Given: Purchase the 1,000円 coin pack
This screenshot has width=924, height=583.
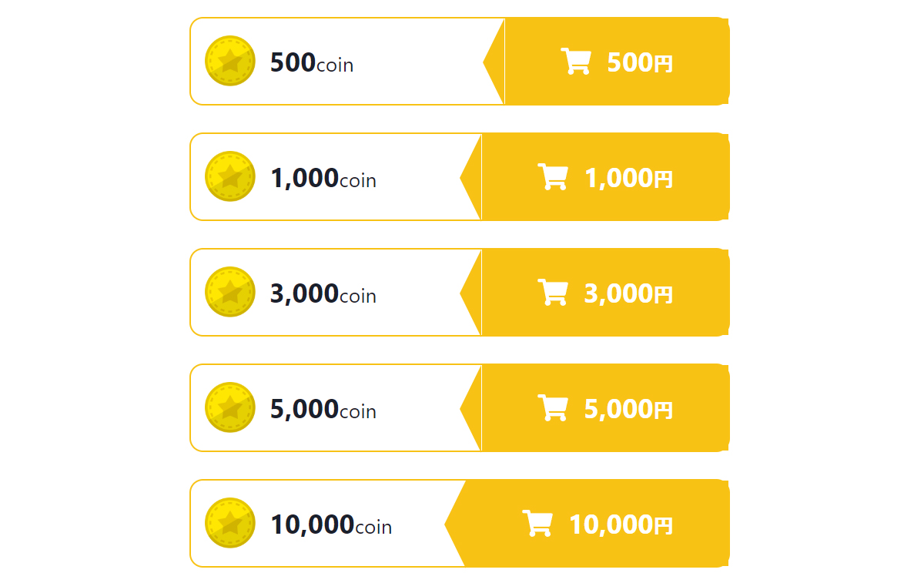Looking at the screenshot, I should tap(594, 177).
